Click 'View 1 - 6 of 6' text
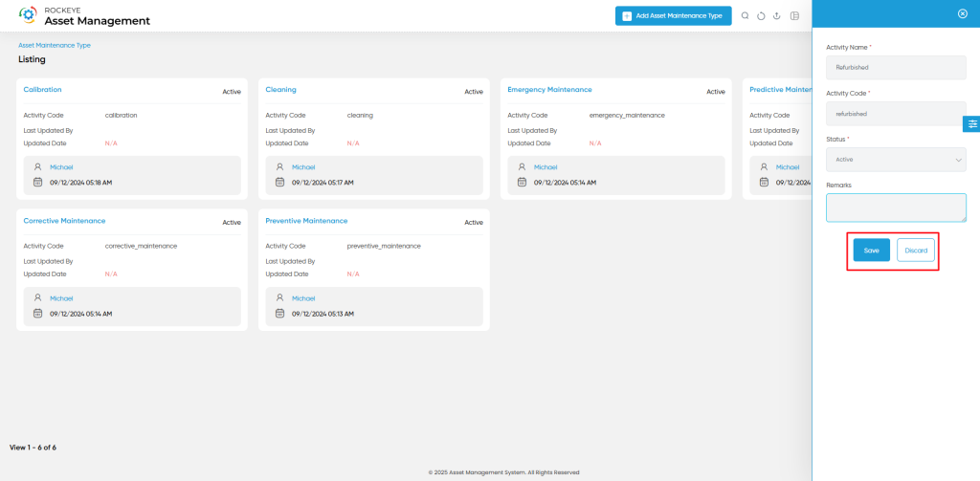 (x=33, y=448)
